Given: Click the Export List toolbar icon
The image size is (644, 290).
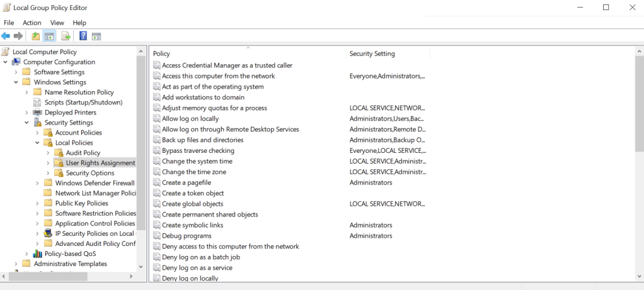Looking at the screenshot, I should point(66,36).
